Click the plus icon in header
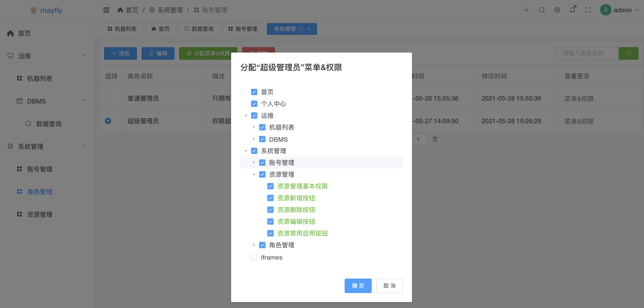This screenshot has height=308, width=644. point(526,10)
